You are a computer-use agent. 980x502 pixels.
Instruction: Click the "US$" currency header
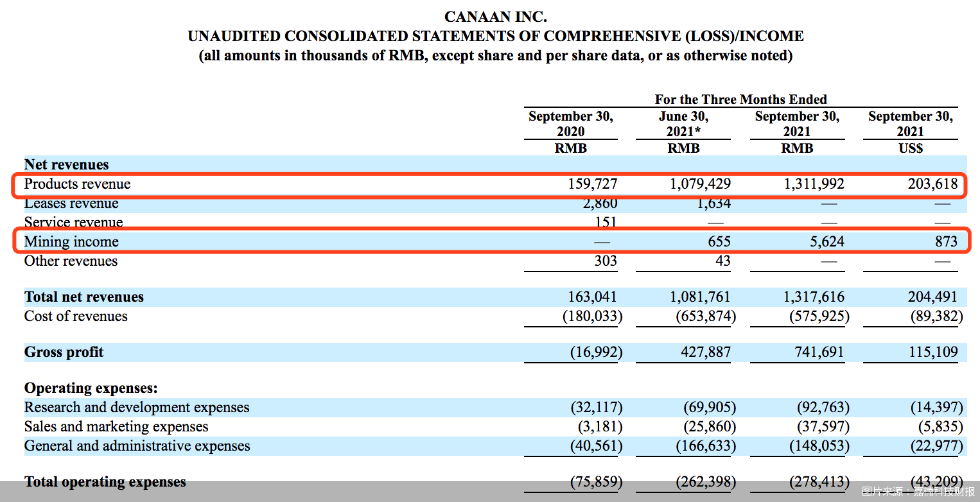(x=911, y=148)
